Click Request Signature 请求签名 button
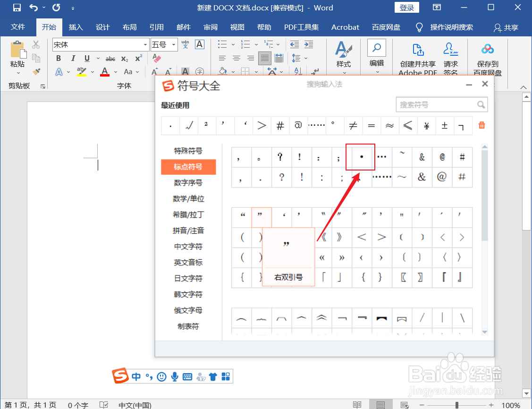This screenshot has width=532, height=409. pos(450,58)
